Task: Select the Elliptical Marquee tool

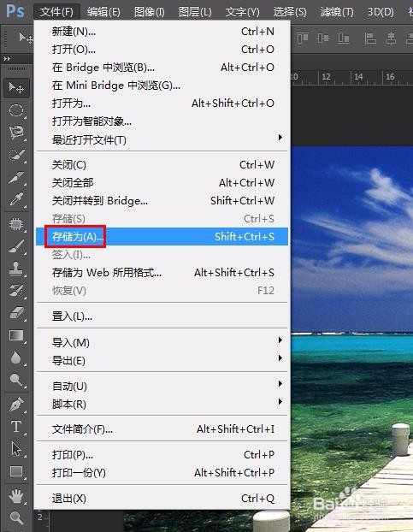Action: tap(16, 110)
